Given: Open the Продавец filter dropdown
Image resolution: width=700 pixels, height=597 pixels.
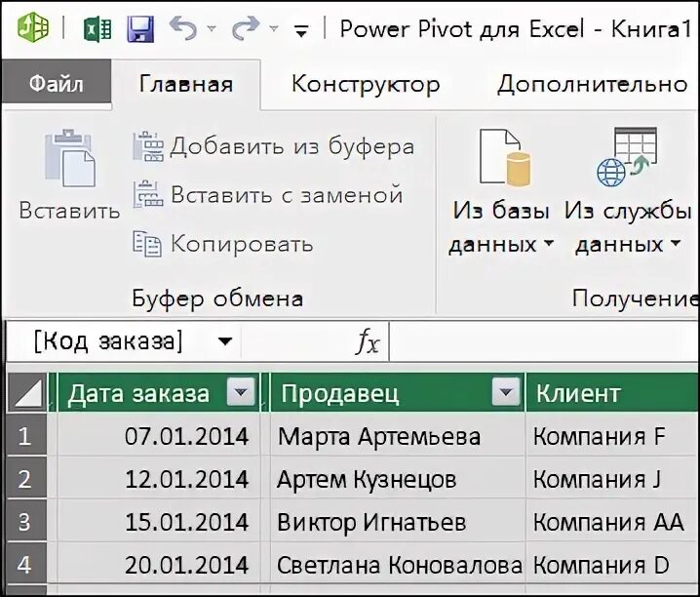Looking at the screenshot, I should (x=506, y=392).
